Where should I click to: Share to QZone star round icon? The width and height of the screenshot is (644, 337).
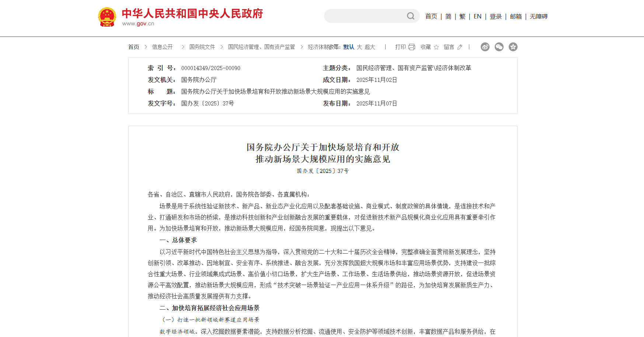click(513, 47)
